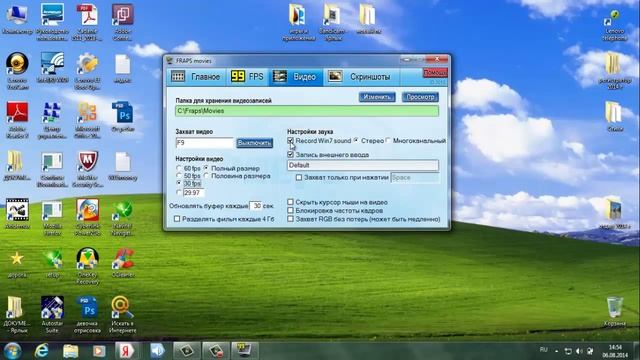
Task: Click the filmstrip icon on Видео tab
Action: [280, 76]
